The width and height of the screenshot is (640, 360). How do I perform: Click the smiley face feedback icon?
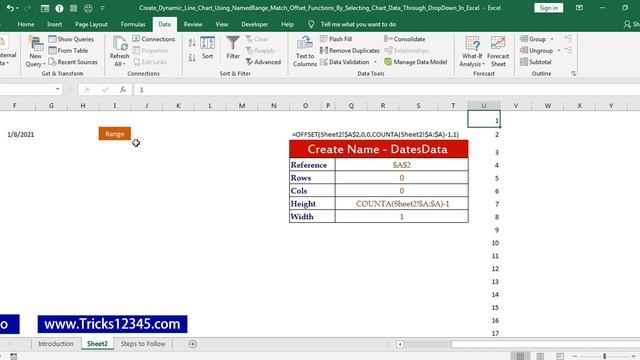(x=88, y=8)
